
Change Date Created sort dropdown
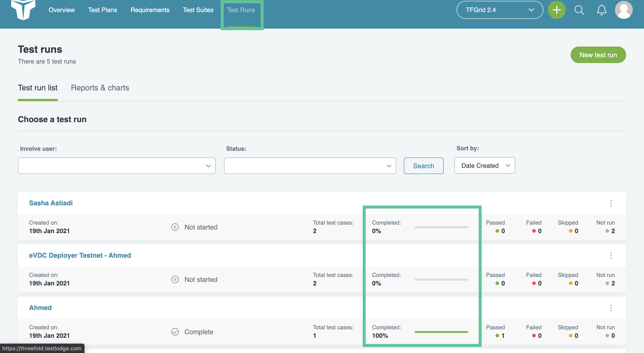tap(484, 165)
